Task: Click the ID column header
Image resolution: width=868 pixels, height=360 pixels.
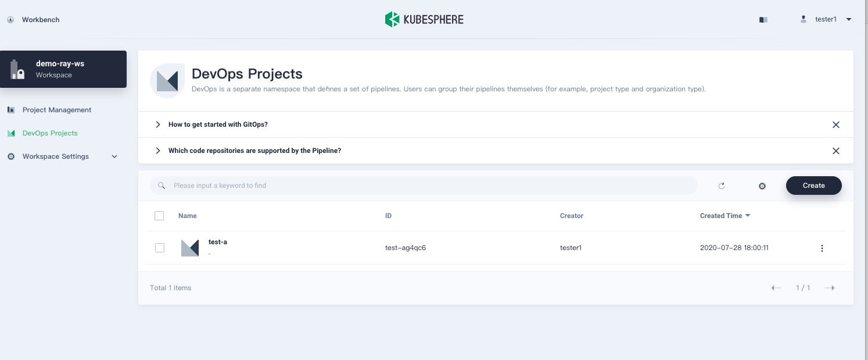Action: click(389, 216)
